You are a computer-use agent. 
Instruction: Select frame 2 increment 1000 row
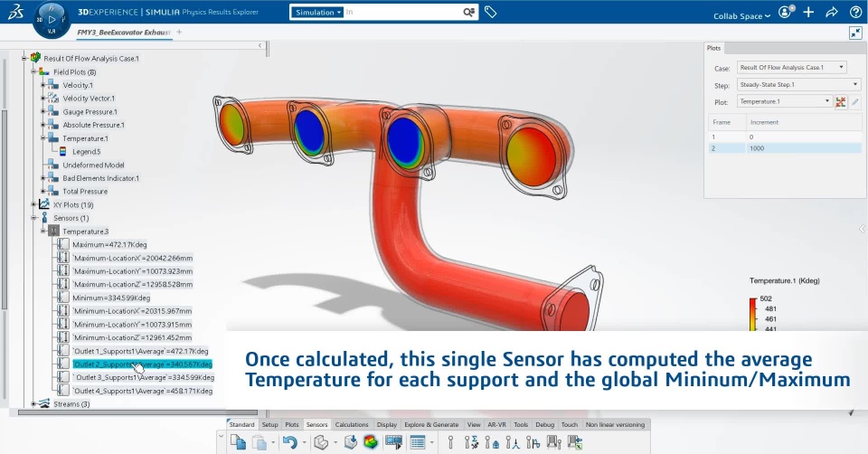click(x=785, y=148)
